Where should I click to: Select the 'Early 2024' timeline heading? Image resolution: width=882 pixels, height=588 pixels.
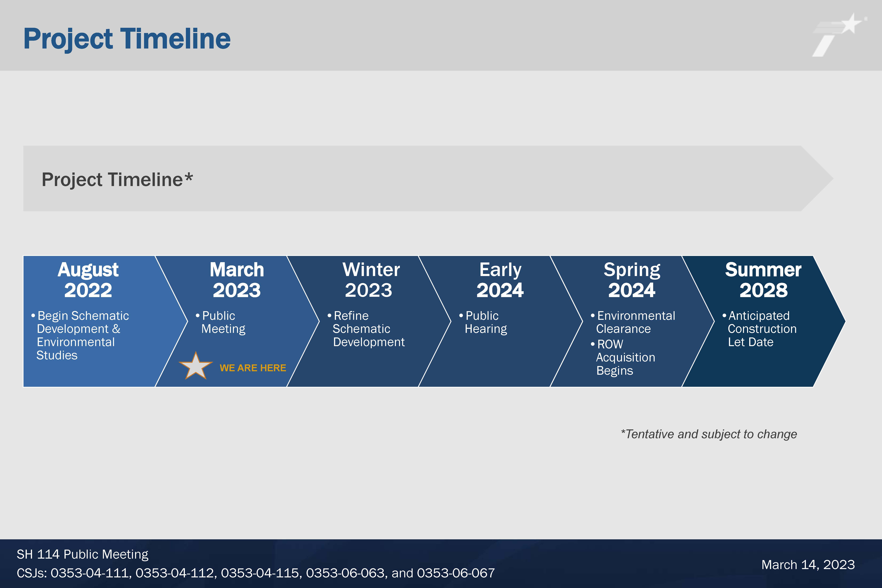click(x=500, y=280)
